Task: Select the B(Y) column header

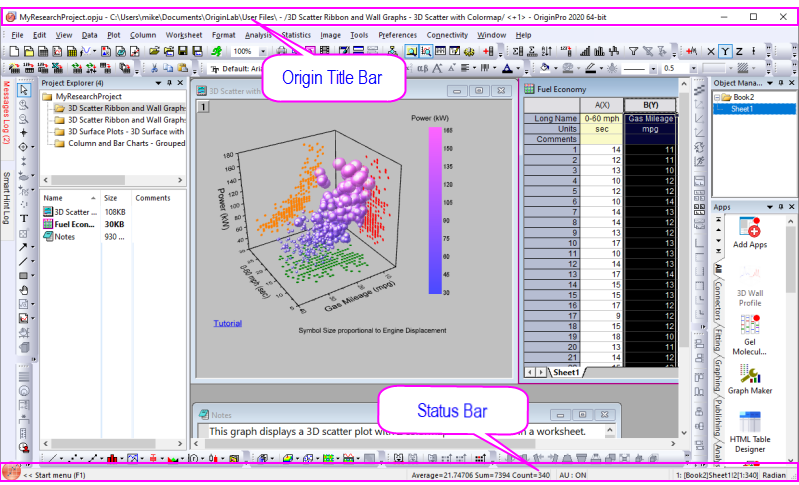Action: coord(649,105)
